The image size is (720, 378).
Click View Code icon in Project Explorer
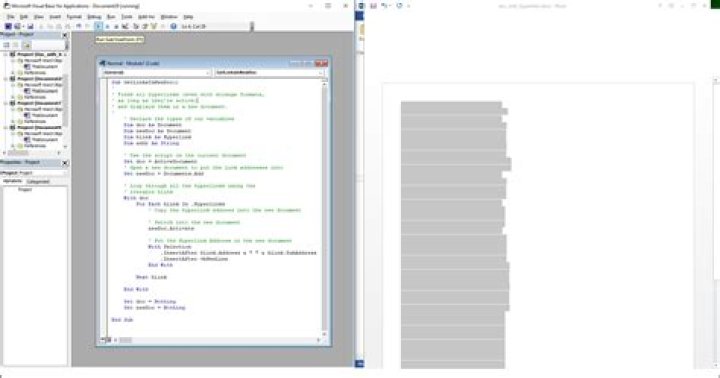pos(6,45)
